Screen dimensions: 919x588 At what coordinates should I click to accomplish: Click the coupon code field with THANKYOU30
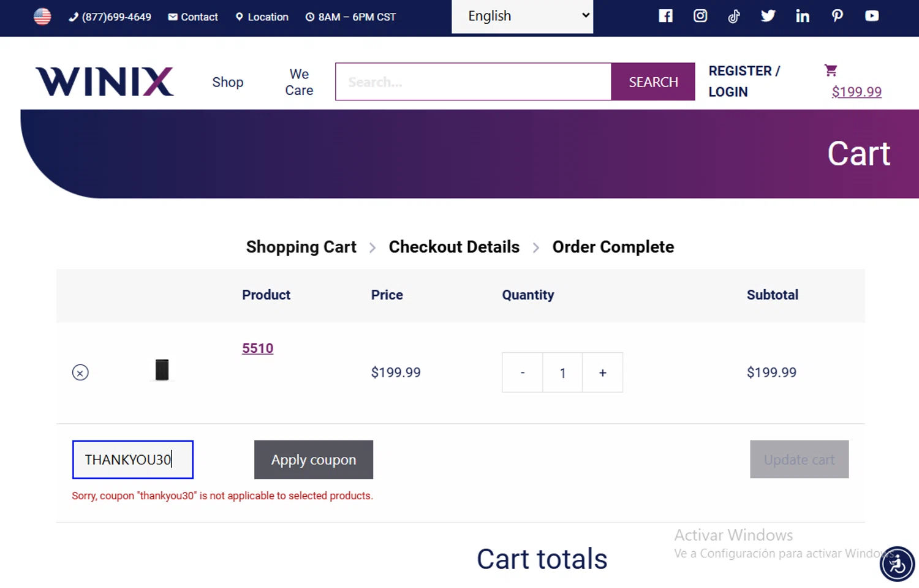click(133, 459)
